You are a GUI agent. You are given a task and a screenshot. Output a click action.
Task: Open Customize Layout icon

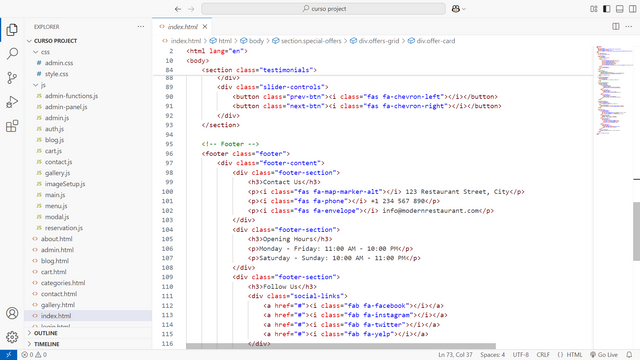pos(594,9)
